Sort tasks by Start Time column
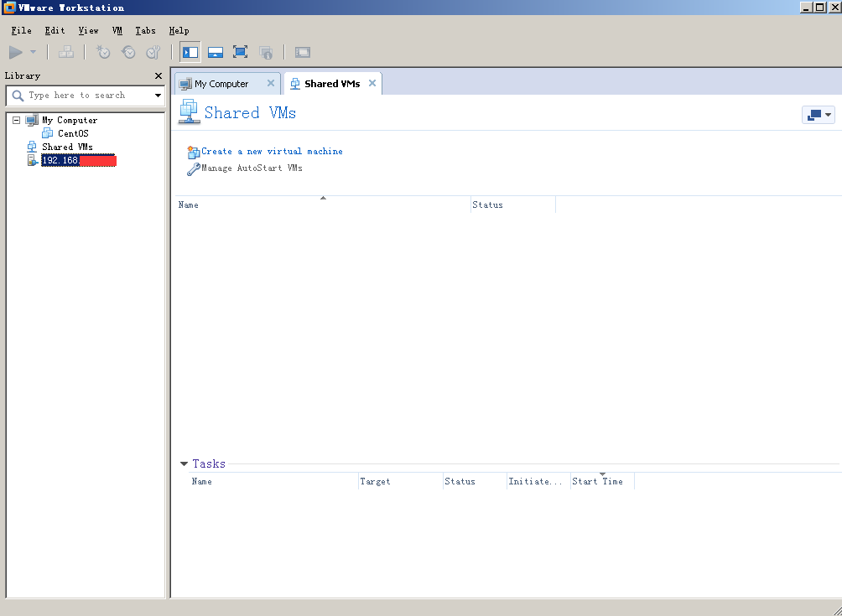Screen dimensions: 842x616 click(x=602, y=481)
